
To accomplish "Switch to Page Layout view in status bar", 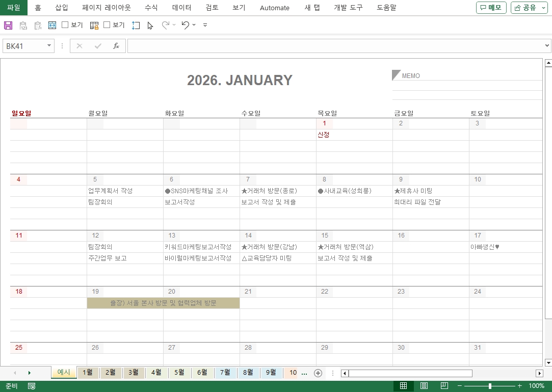I will [x=424, y=386].
